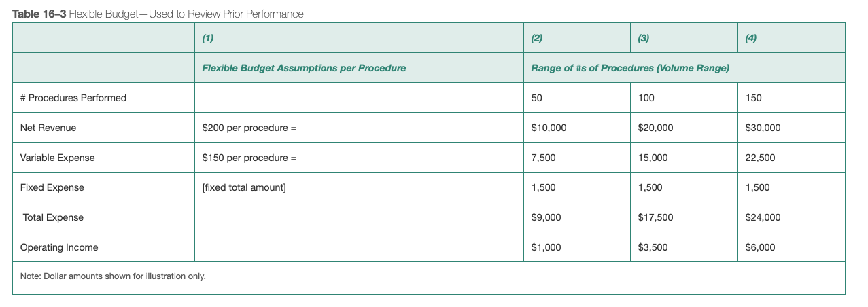Image resolution: width=868 pixels, height=307 pixels.
Task: Click the dollar amounts illustration note
Action: coord(113,276)
